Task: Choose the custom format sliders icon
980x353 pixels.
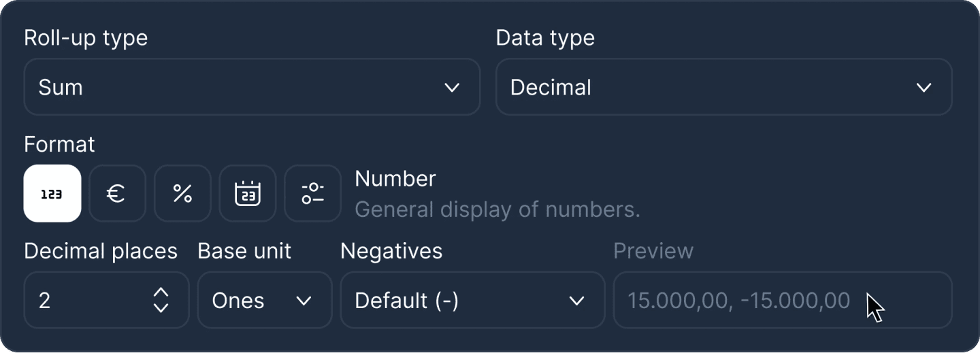Action: click(x=312, y=194)
